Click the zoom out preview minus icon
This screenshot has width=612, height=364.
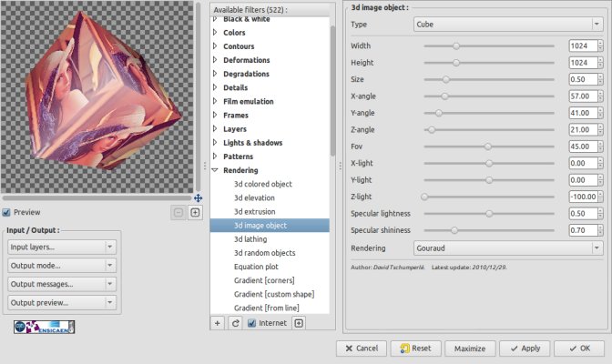[x=178, y=213]
